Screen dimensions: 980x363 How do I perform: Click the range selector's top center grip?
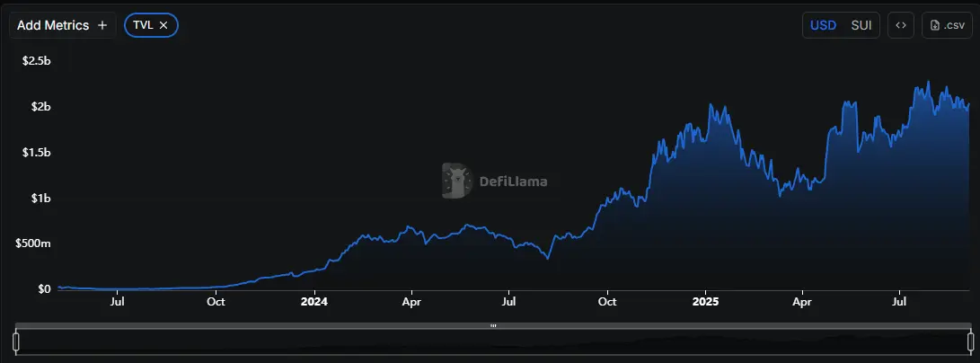[493, 325]
